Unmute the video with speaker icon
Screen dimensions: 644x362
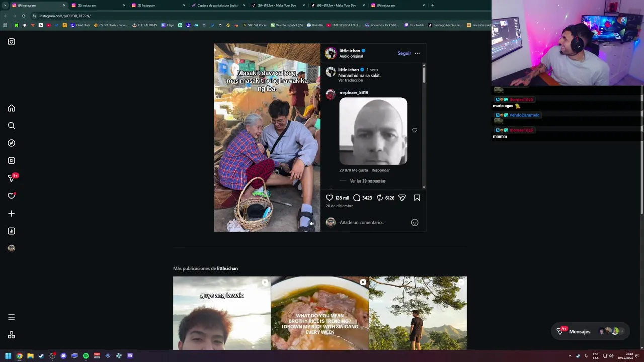312,224
